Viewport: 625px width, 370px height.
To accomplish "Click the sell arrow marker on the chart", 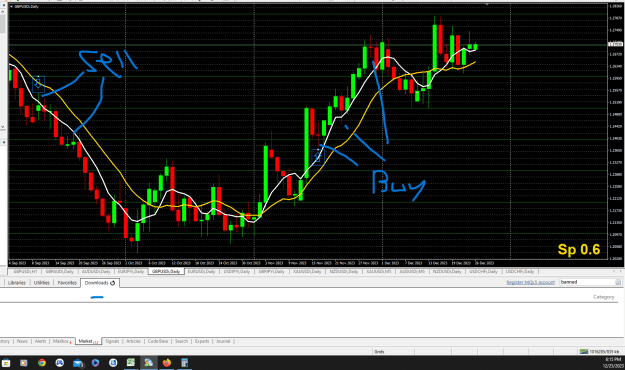I will coord(38,84).
